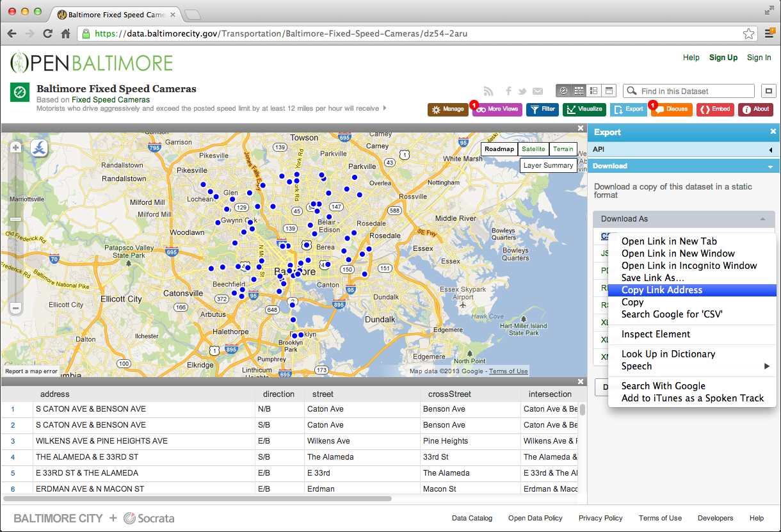This screenshot has width=781, height=532.
Task: Open the Socrata logo in the footer
Action: coord(149,518)
